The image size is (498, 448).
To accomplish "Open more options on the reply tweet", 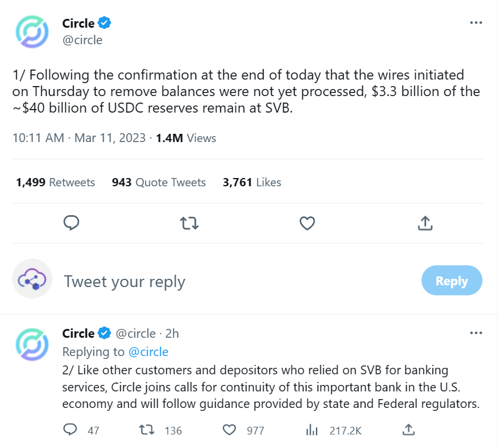I will click(x=476, y=332).
